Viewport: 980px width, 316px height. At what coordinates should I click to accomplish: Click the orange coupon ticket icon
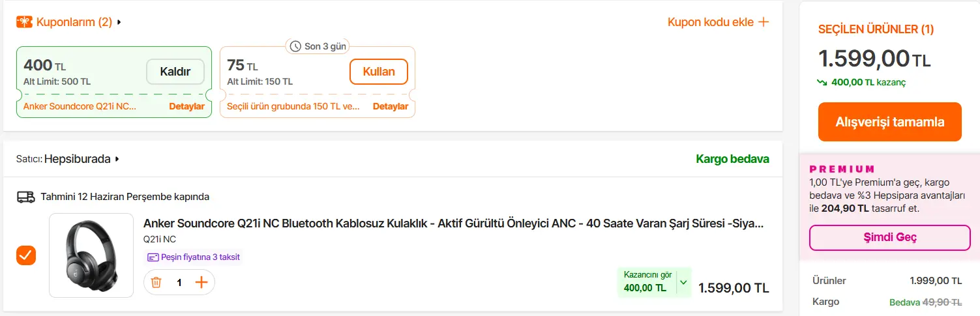click(x=25, y=22)
